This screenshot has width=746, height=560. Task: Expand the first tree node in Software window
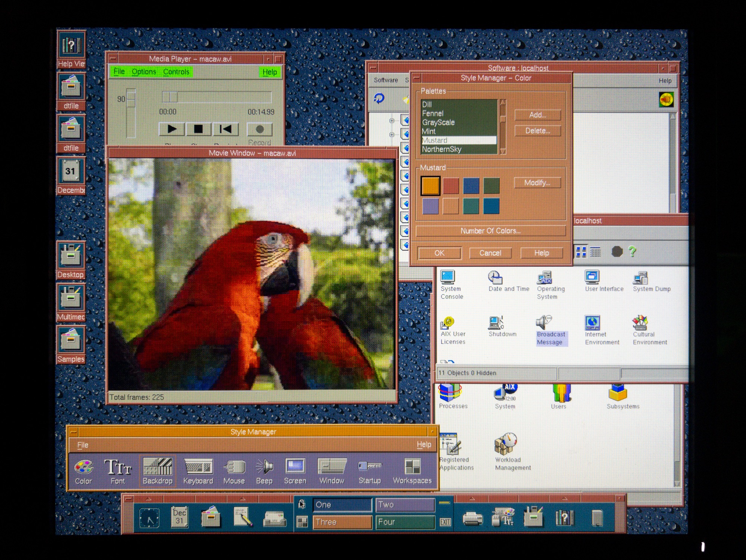click(392, 121)
